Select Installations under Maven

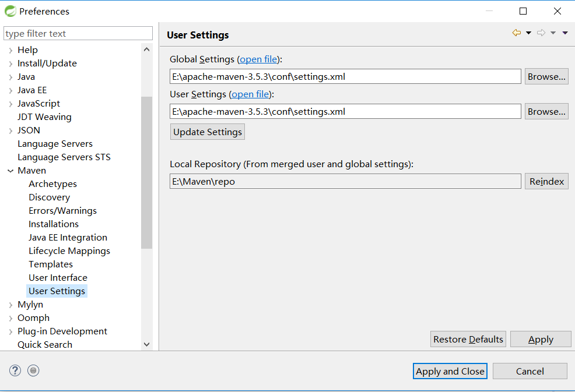[54, 224]
